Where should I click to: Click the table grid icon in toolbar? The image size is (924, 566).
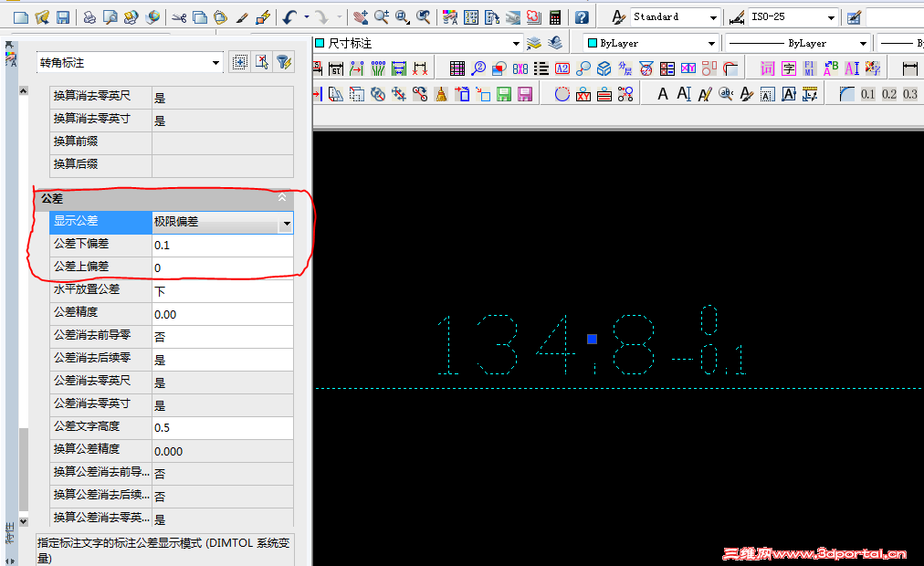457,68
